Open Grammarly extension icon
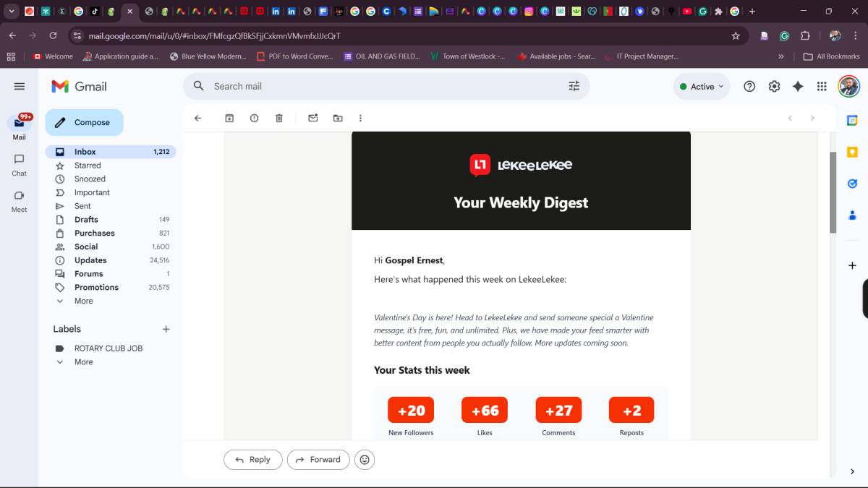Screen dimensions: 868x488 pos(784,35)
